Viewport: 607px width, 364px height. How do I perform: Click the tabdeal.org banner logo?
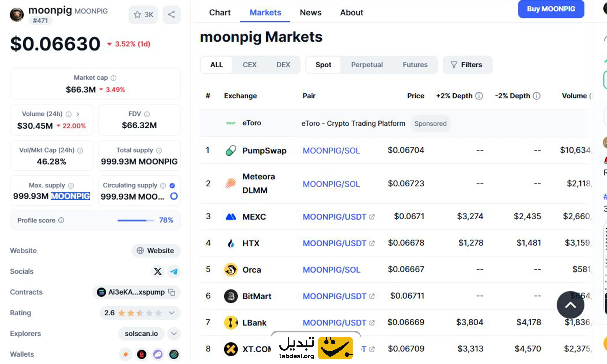(x=316, y=348)
